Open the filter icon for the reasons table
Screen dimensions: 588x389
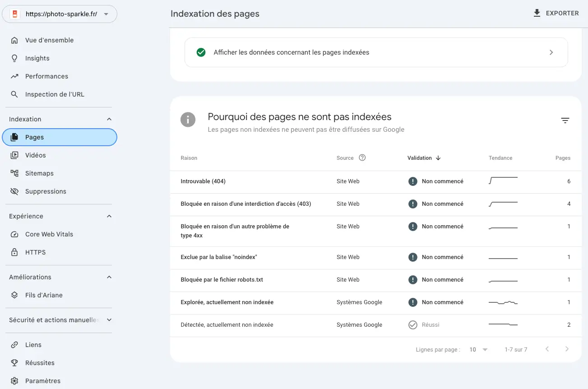565,120
